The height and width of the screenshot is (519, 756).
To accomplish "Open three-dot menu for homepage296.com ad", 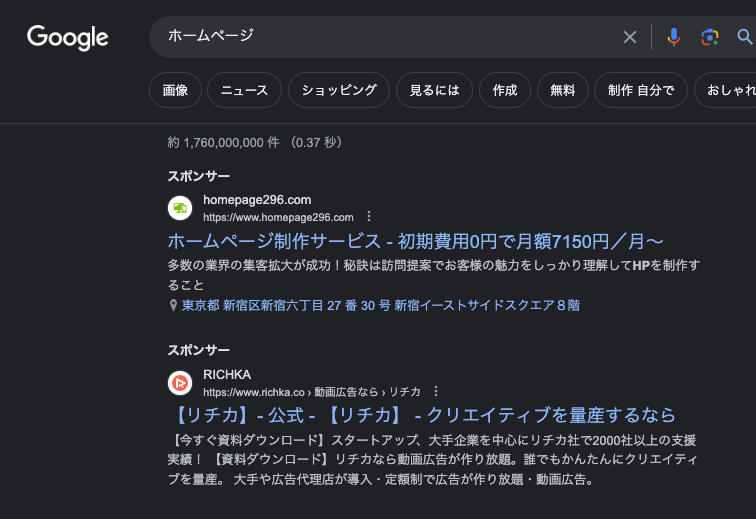I will tap(369, 217).
